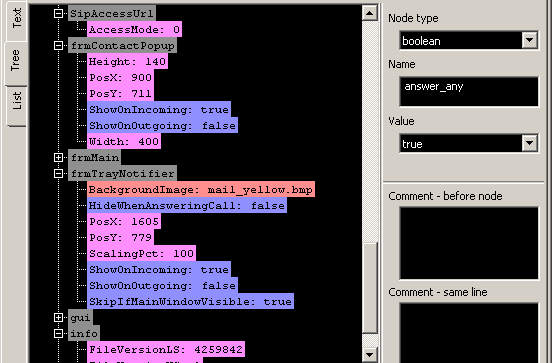
Task: Click the Comment - before node text box
Action: pos(469,243)
